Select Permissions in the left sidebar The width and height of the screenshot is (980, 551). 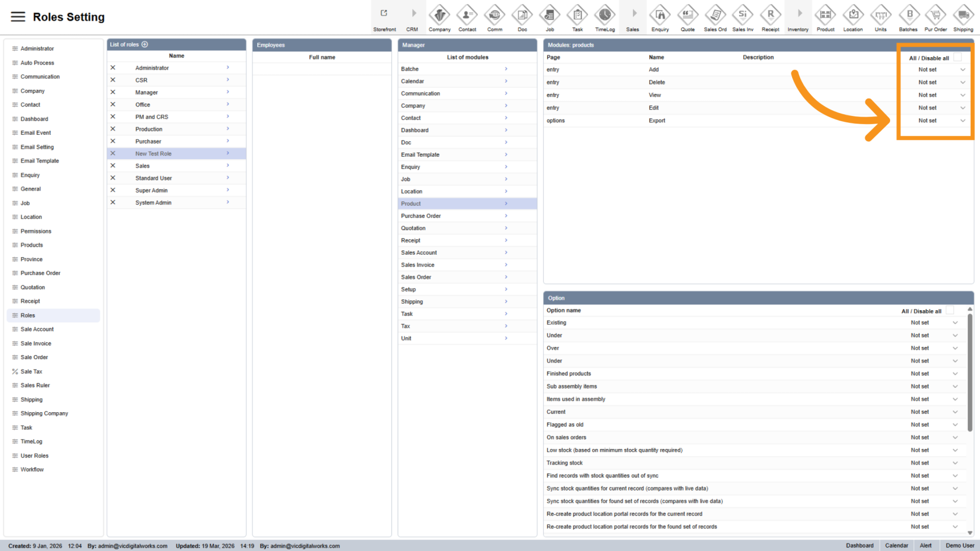pos(36,231)
